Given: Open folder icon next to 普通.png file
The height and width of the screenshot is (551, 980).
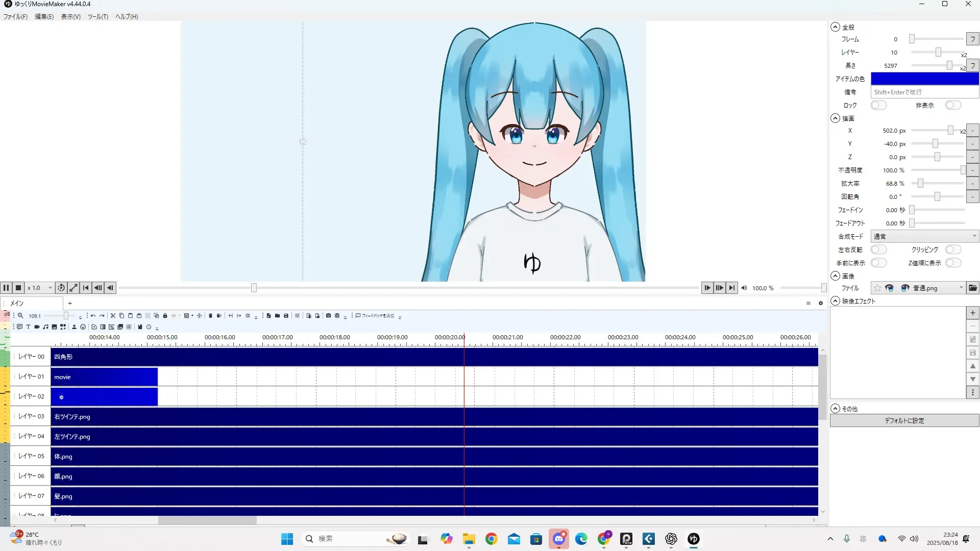Looking at the screenshot, I should click(973, 288).
